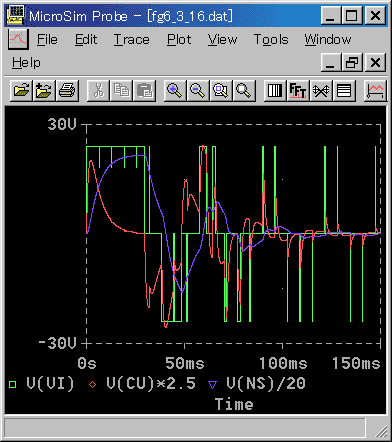Click the Zoom Fit magnifier icon
This screenshot has width=392, height=442.
point(244,90)
